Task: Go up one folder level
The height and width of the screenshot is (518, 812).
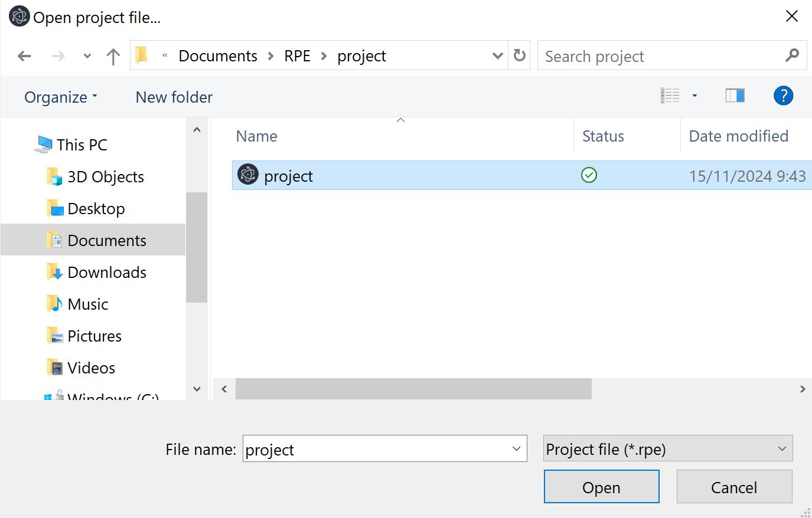Action: pos(113,56)
